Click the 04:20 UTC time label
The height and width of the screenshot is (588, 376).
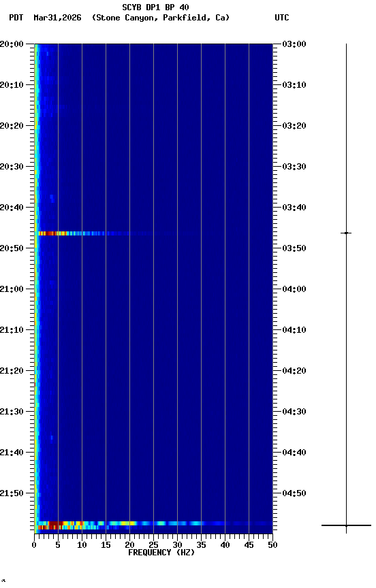pos(294,372)
